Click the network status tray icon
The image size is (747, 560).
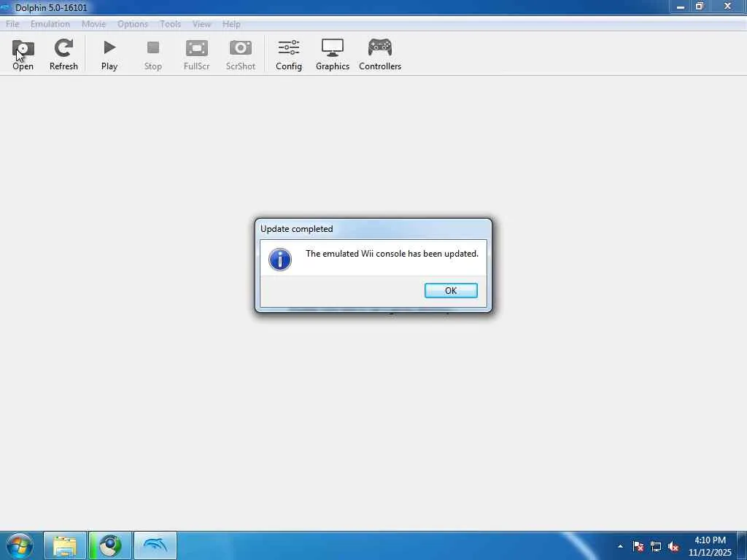[656, 546]
